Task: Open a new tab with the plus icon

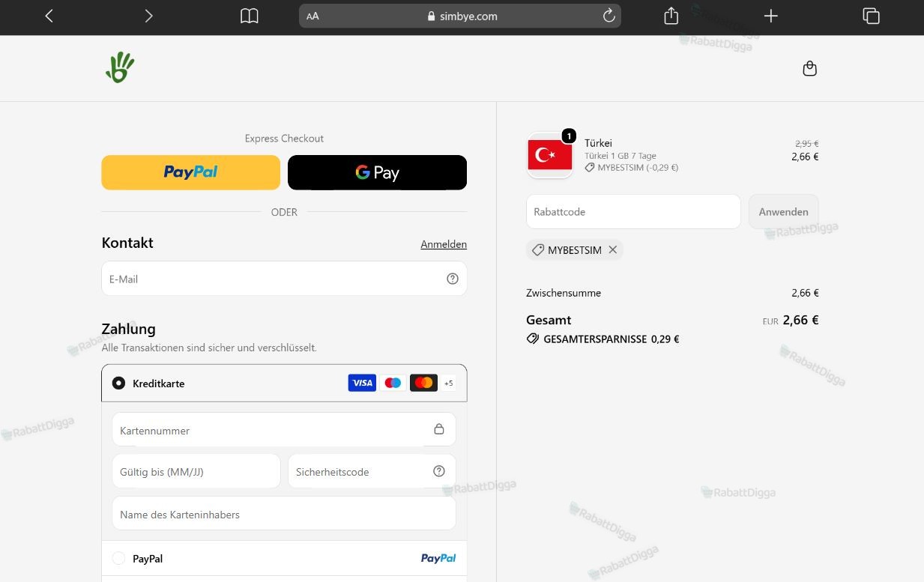Action: point(770,16)
